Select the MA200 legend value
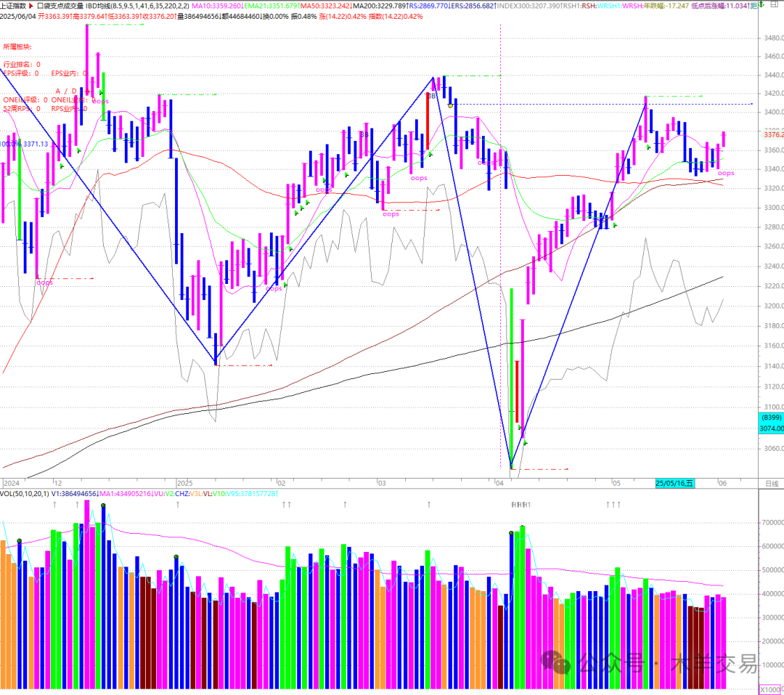 click(379, 6)
